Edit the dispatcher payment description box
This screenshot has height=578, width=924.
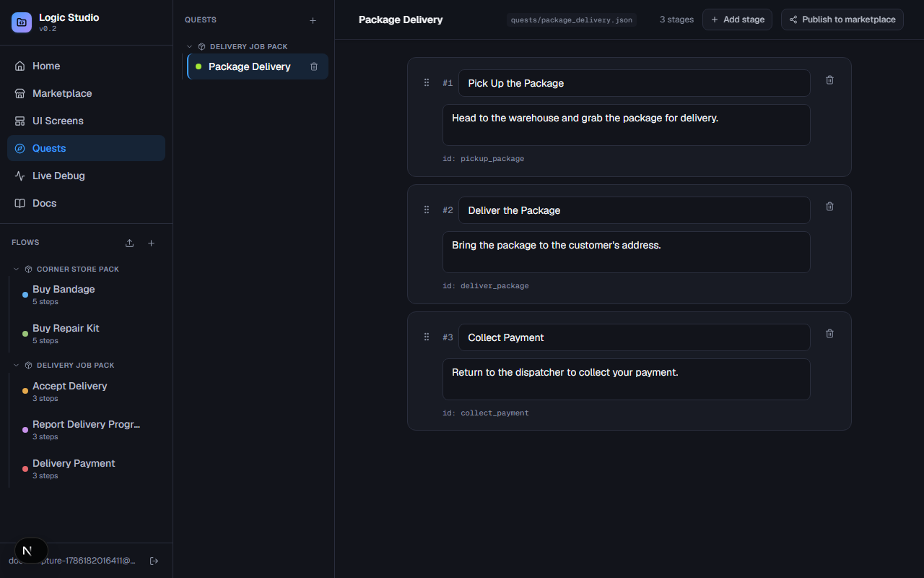pos(627,379)
